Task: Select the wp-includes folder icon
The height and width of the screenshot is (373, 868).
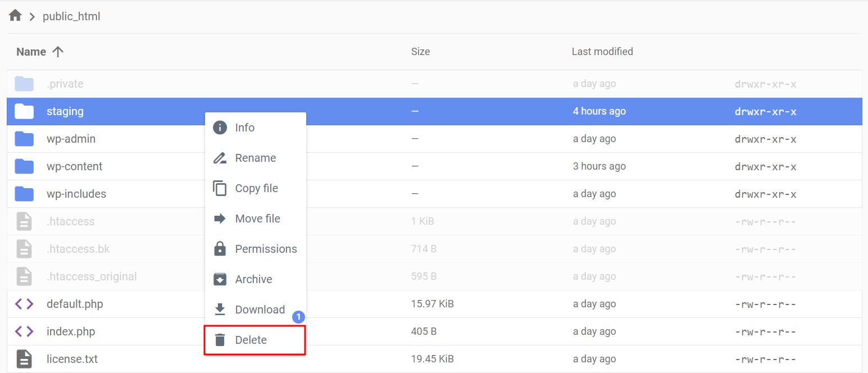Action: pos(24,194)
